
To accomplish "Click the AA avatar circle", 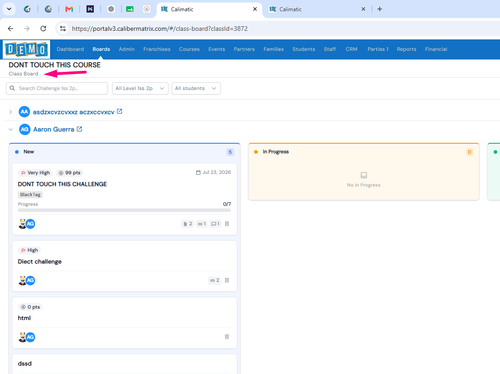I will (x=24, y=112).
